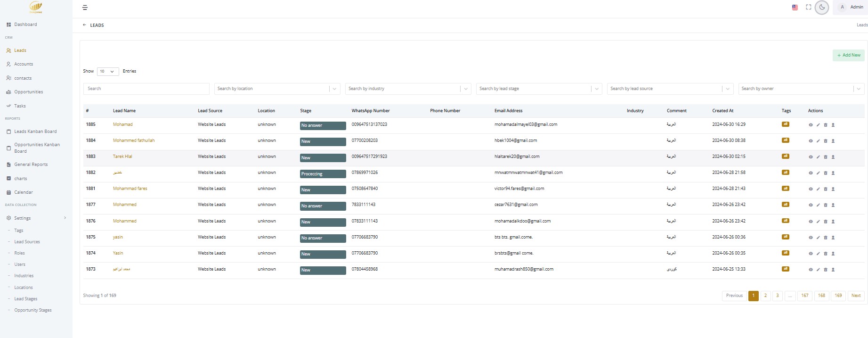Enter fullscreen mode icon

[x=809, y=7]
